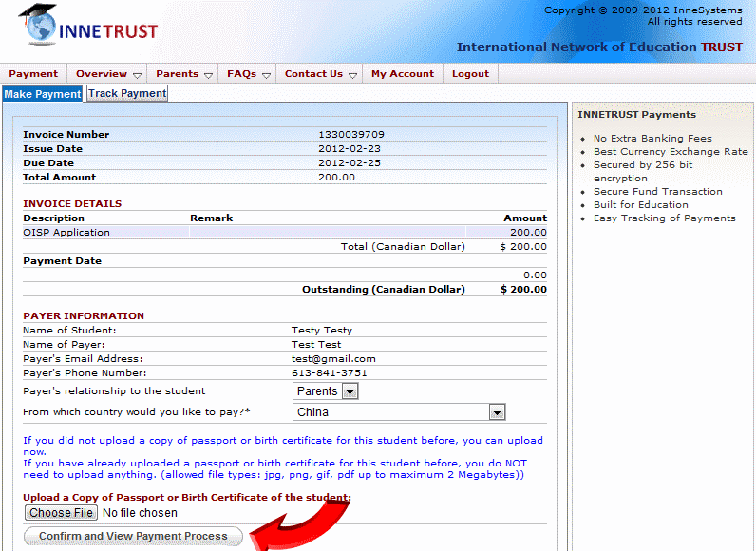Open the Overview menu
756x551 pixels.
[102, 74]
